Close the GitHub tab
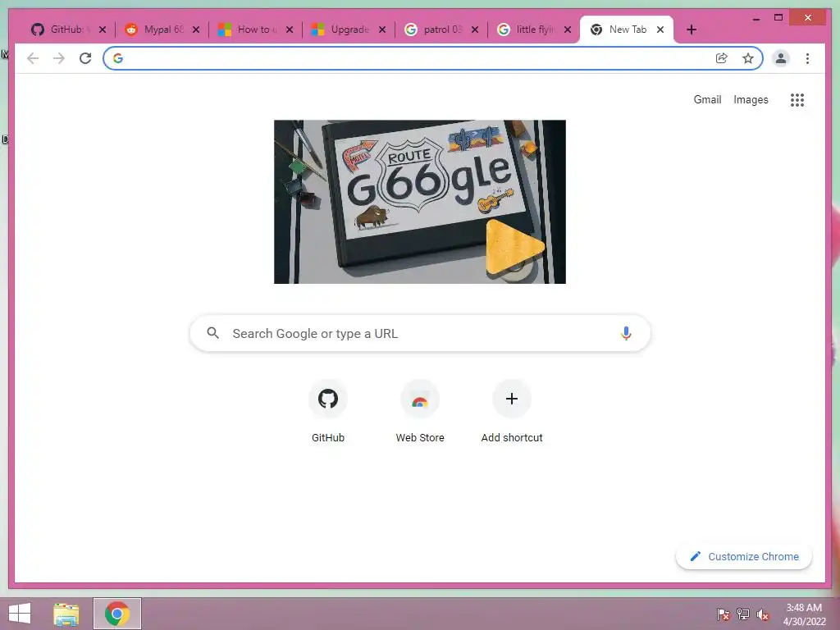Viewport: 840px width, 630px height. [x=103, y=30]
